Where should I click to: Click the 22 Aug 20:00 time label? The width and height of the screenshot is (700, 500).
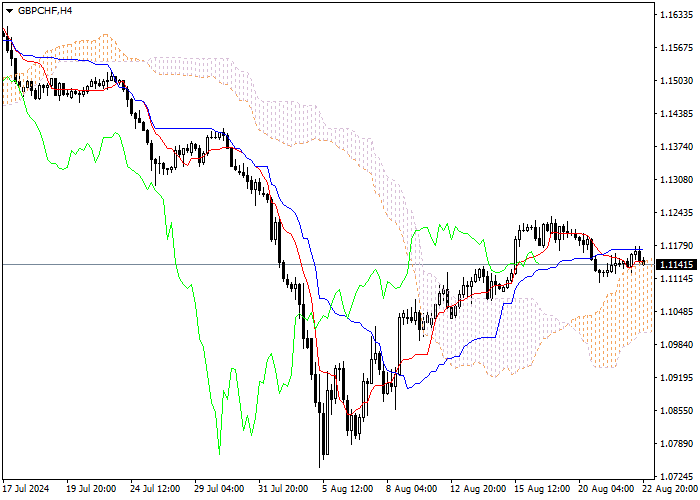(671, 489)
